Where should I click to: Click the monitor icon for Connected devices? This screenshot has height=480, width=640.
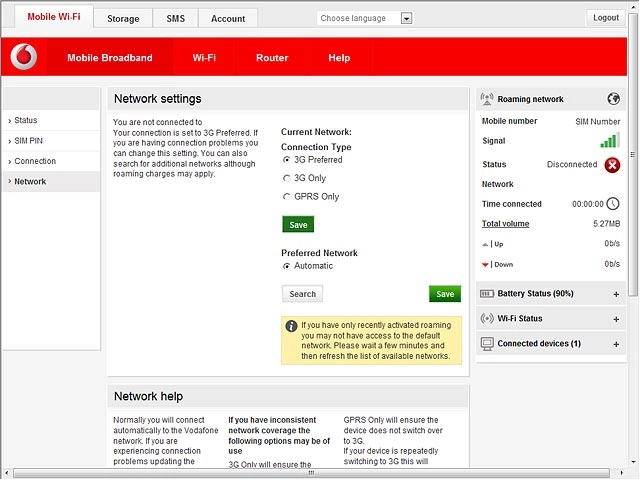coord(487,344)
